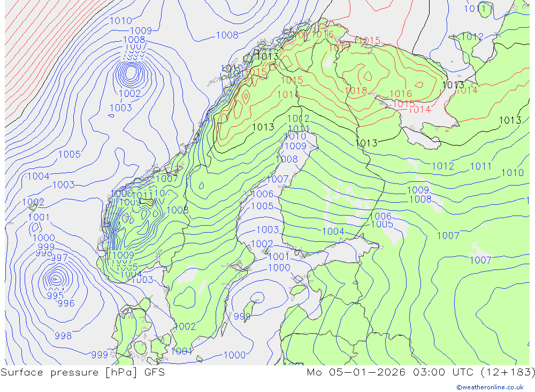Click the red 1017 isobar label
The width and height of the screenshot is (535, 392).
click(340, 48)
